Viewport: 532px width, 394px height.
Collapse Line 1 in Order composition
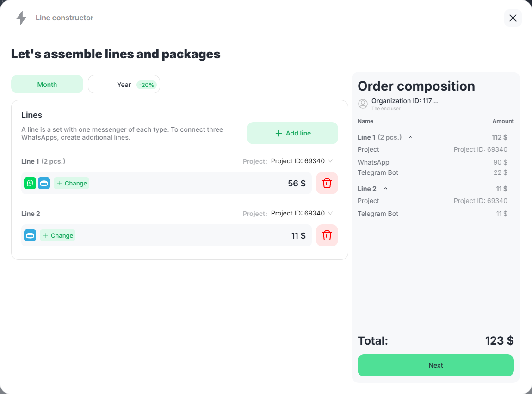[410, 137]
